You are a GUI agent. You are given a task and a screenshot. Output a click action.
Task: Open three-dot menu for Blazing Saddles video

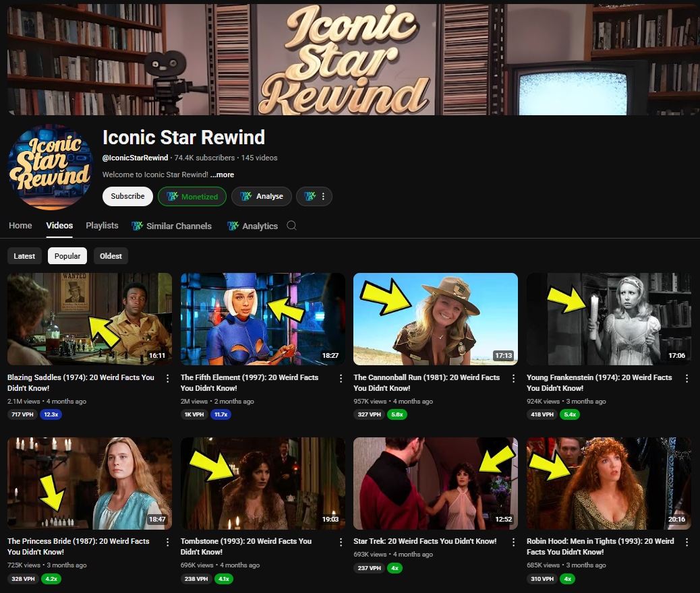168,379
